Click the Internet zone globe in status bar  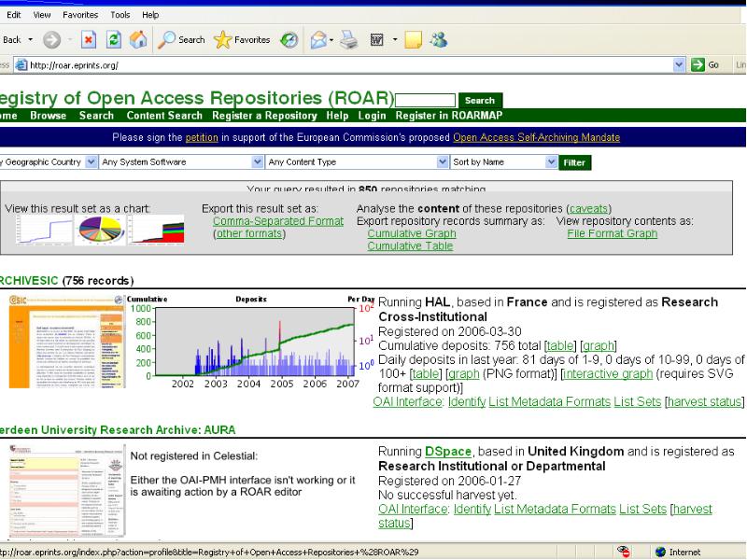tap(660, 552)
